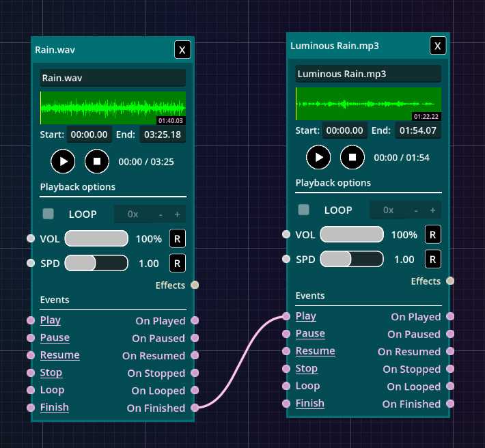Click the Pause event link in Rain.wav
Screen dimensions: 485x448
(55, 337)
